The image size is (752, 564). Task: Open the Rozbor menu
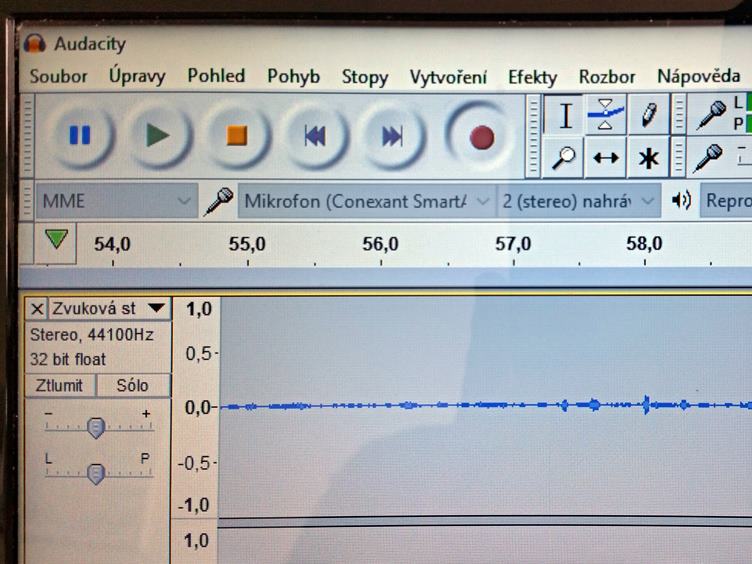(607, 77)
